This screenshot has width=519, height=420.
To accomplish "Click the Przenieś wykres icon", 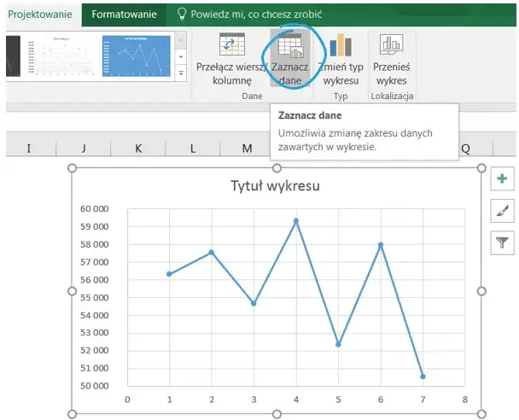I will pos(391,45).
